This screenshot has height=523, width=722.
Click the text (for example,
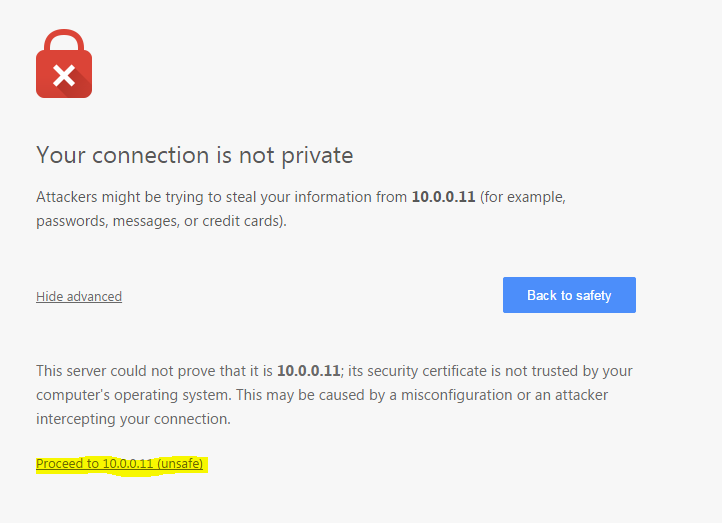[x=523, y=198]
